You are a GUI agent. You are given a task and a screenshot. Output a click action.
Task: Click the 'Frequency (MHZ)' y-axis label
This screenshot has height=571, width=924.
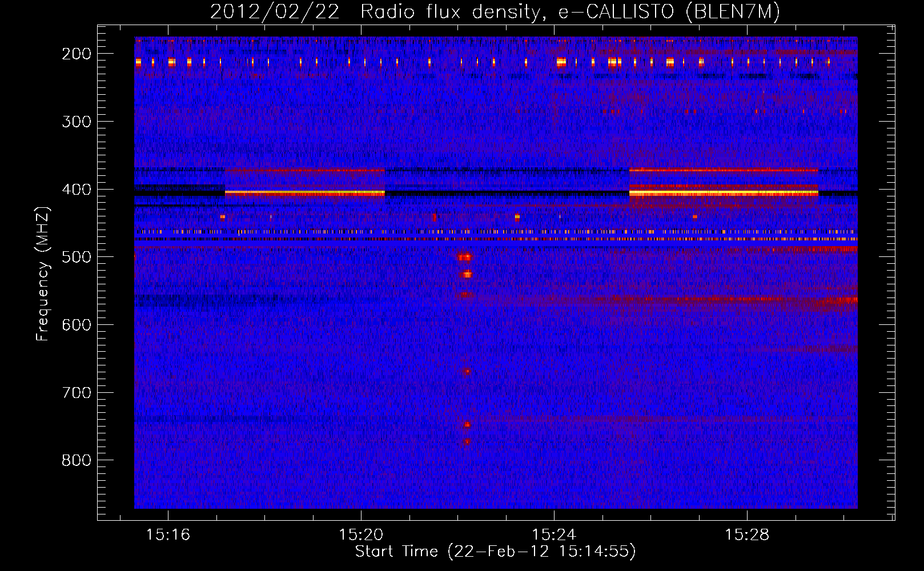(43, 274)
